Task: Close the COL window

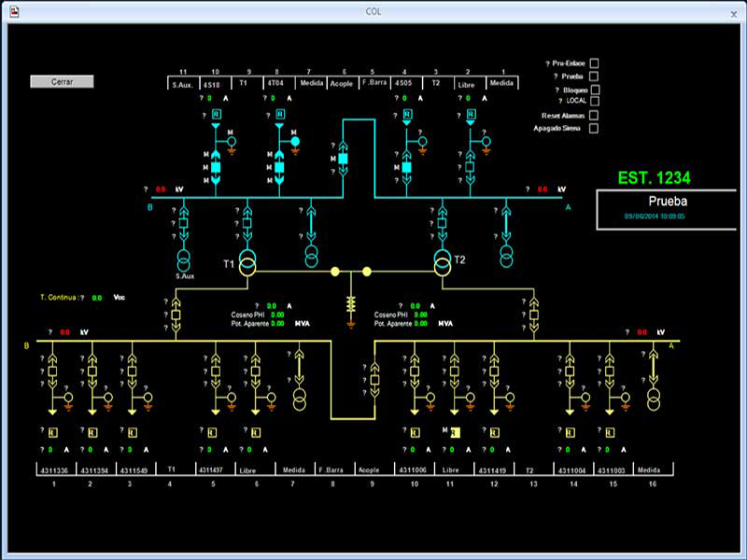Action: [734, 14]
